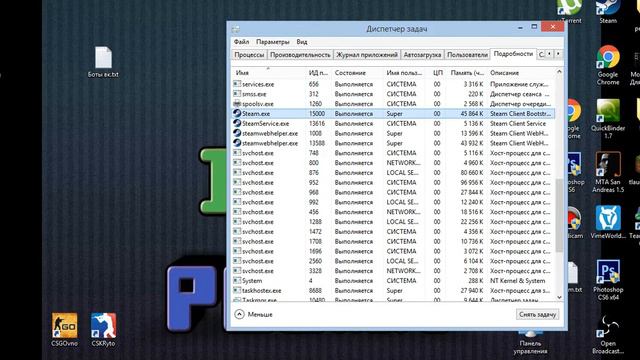This screenshot has height=360, width=640.
Task: Sort by the ИД процесса column header
Action: [318, 73]
